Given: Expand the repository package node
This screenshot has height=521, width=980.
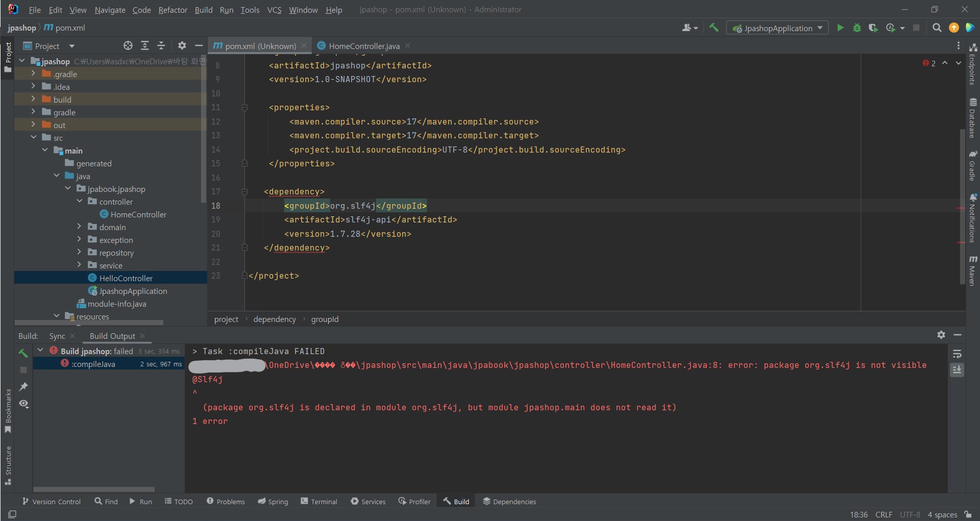Looking at the screenshot, I should [x=79, y=252].
